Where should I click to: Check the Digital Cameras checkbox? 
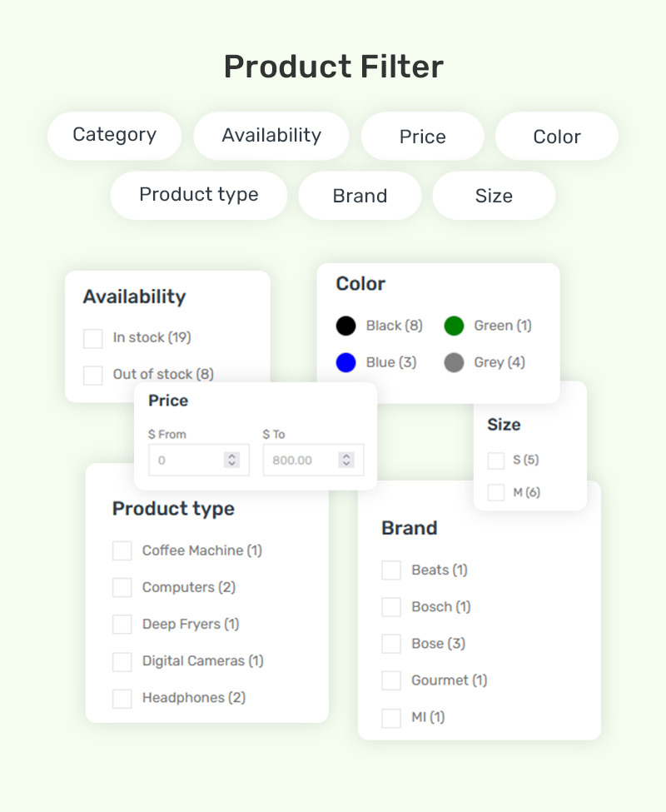click(x=122, y=662)
